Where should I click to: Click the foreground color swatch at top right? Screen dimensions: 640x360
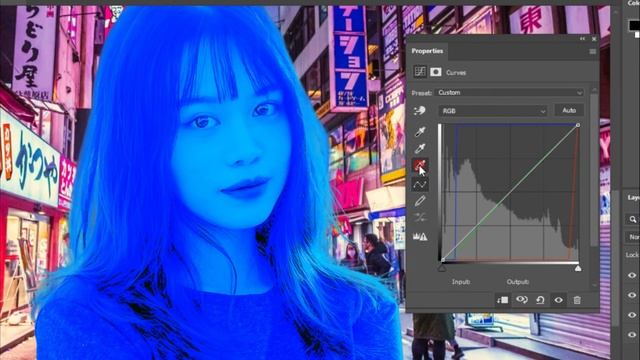tap(634, 25)
